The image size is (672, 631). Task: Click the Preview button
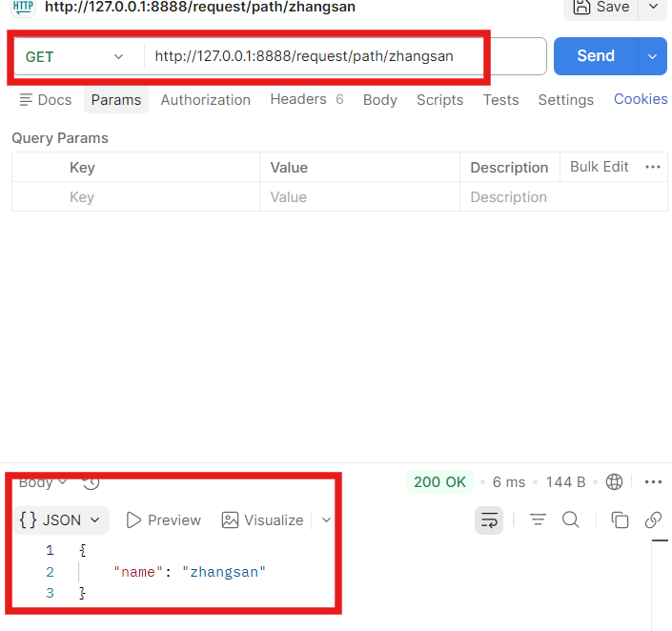[164, 520]
